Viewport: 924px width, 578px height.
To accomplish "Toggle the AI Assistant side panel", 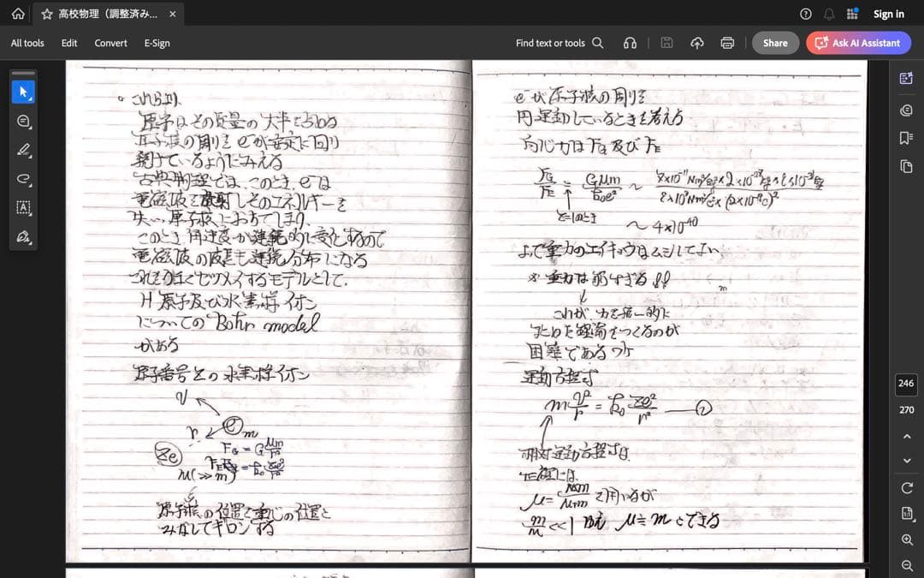I will click(x=904, y=77).
